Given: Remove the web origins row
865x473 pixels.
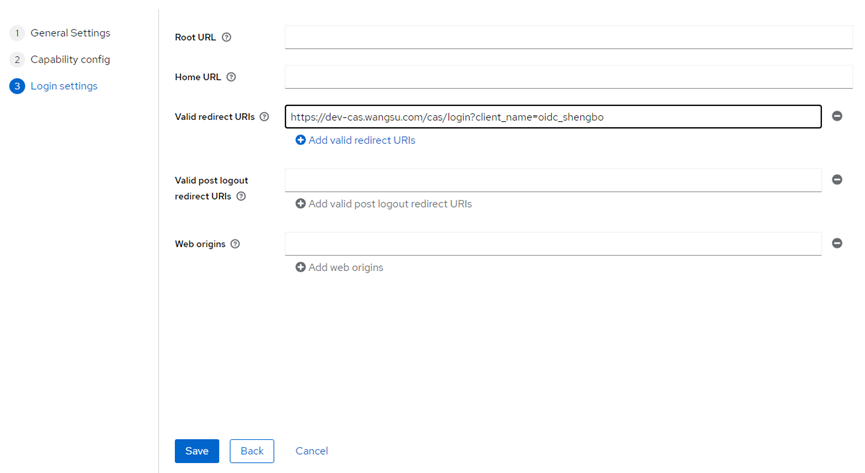Looking at the screenshot, I should (837, 243).
